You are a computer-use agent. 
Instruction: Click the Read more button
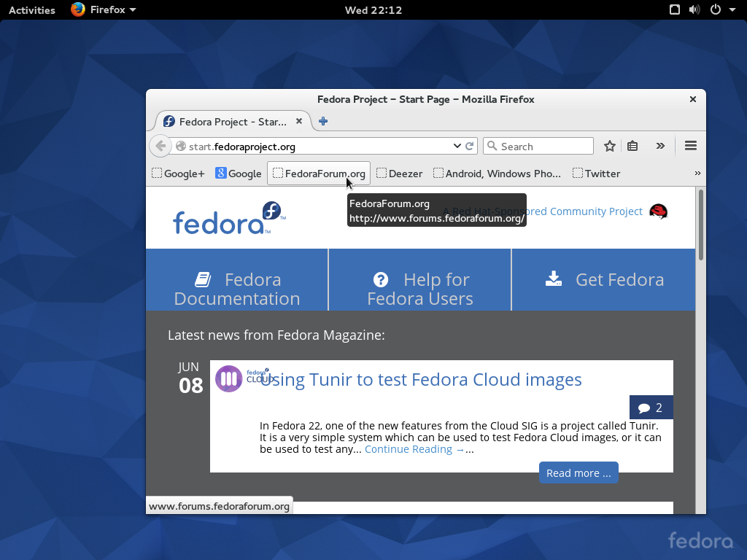578,473
